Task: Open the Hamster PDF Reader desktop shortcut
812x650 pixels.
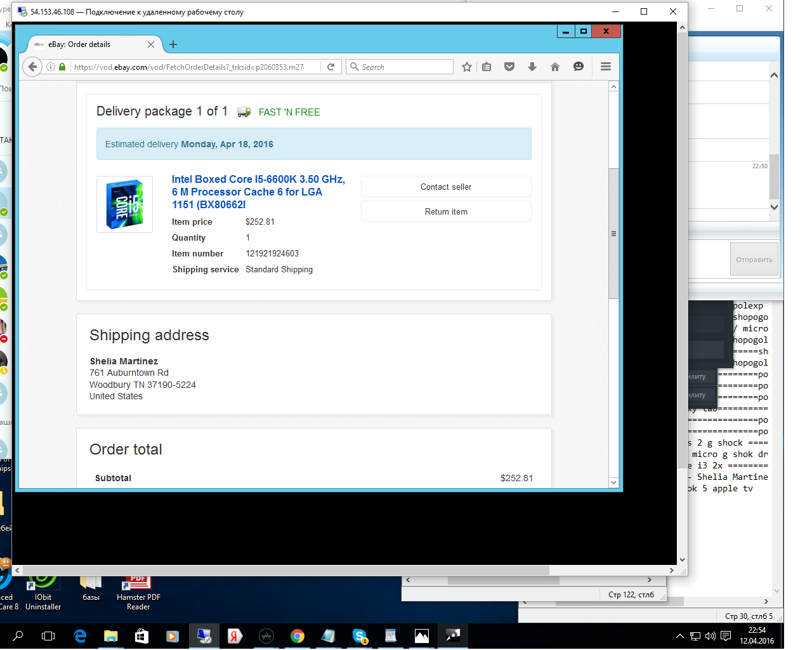Action: pyautogui.click(x=138, y=593)
